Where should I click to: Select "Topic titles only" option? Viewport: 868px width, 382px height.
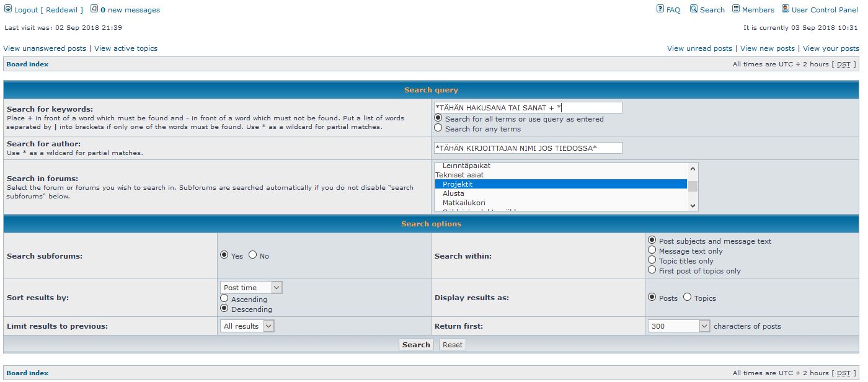tap(652, 260)
